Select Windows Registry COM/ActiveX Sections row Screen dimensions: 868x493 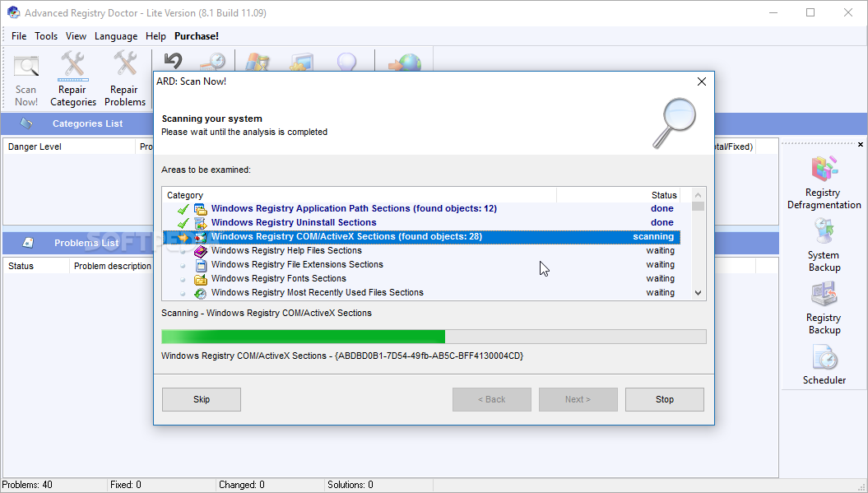pyautogui.click(x=421, y=236)
